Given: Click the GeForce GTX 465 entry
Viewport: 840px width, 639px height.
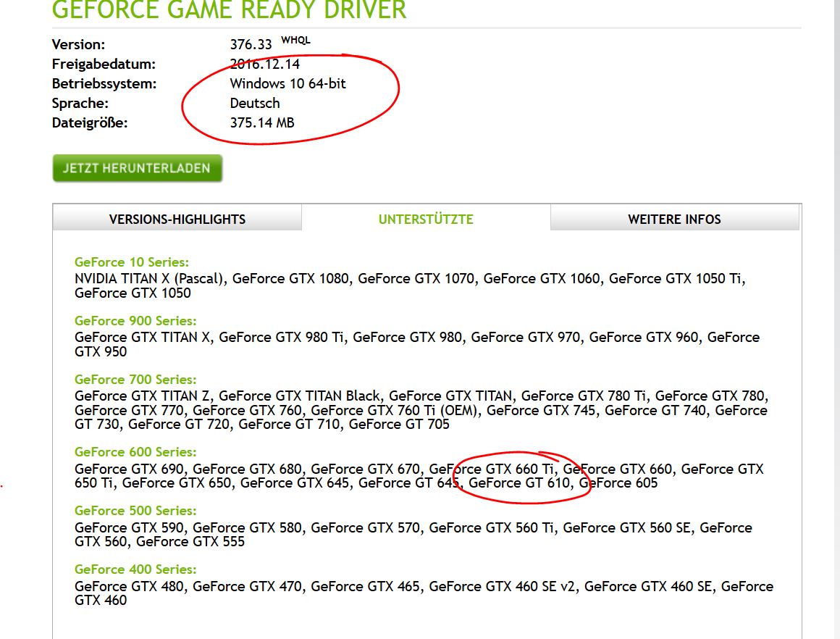Looking at the screenshot, I should 366,586.
